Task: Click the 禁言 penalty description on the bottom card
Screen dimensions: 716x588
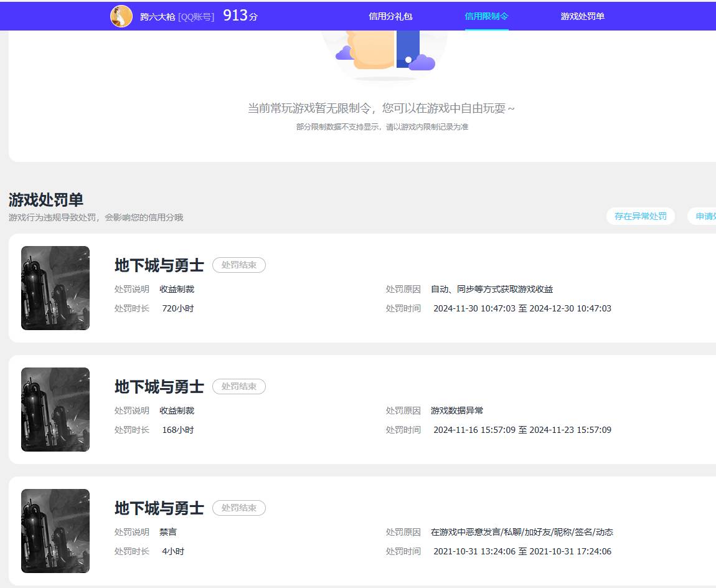Action: [167, 532]
